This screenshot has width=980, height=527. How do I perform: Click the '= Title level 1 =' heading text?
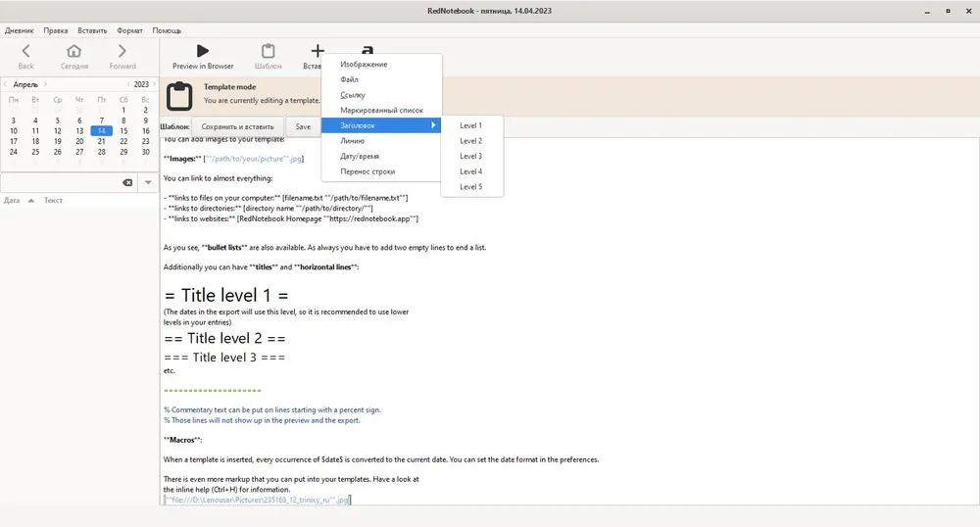coord(226,295)
